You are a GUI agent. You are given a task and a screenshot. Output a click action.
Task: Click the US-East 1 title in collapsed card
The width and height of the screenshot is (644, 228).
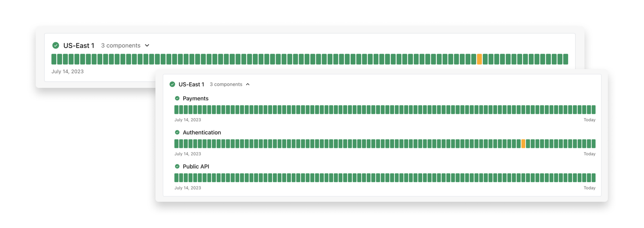point(79,45)
